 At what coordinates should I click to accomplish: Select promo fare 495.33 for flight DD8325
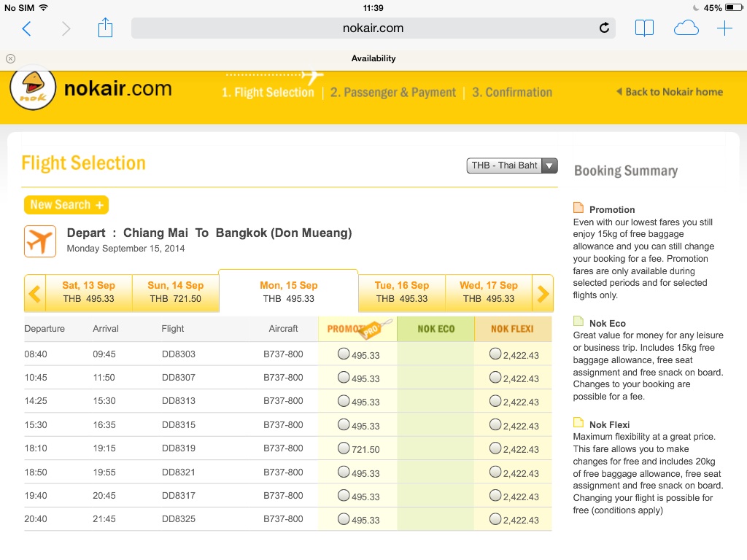[344, 518]
